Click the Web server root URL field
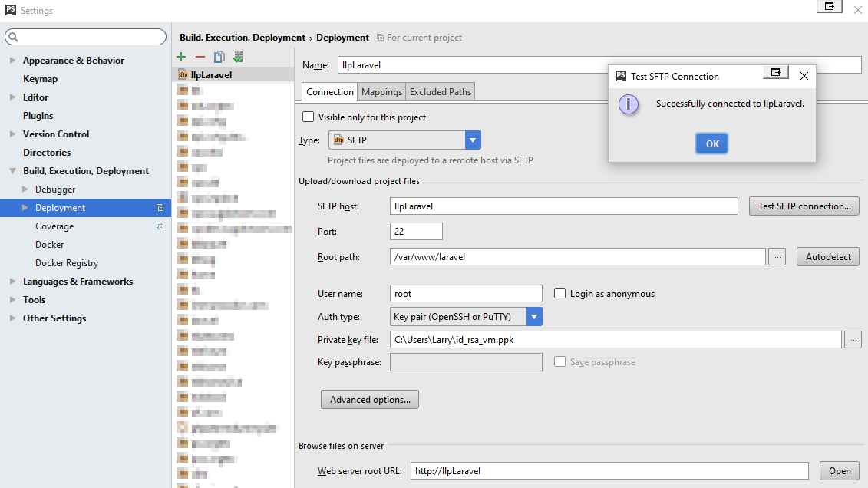868x488 pixels. (609, 471)
